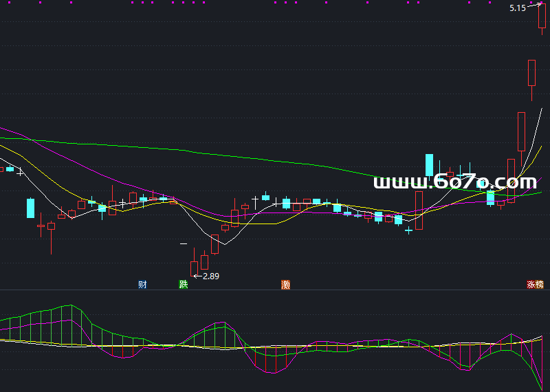The width and height of the screenshot is (550, 392).
Task: Select the 2.89 low price label
Action: [211, 276]
